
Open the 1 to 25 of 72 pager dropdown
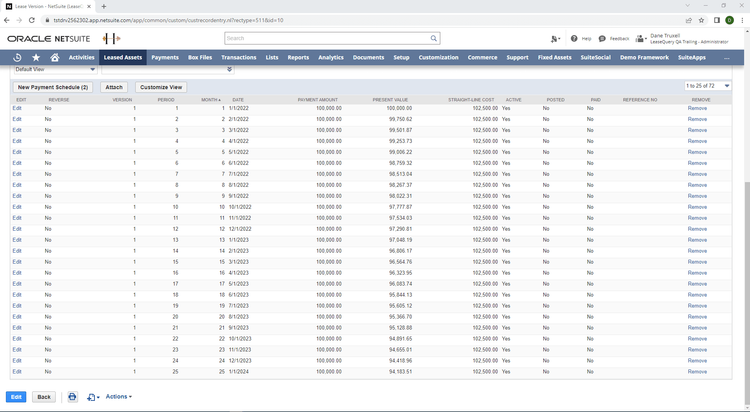pyautogui.click(x=708, y=86)
